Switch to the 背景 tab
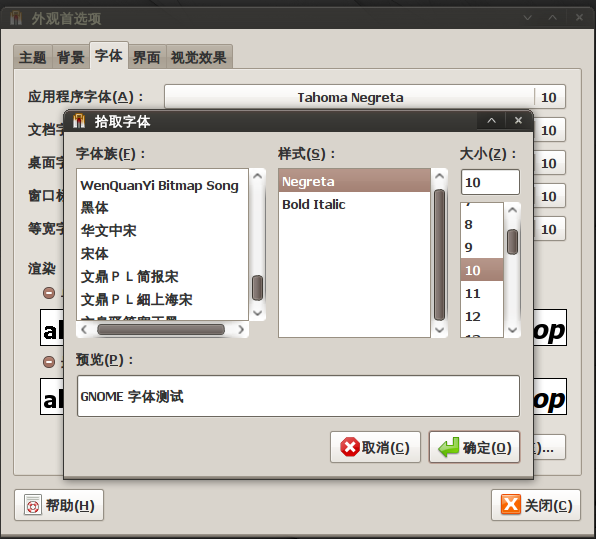This screenshot has width=596, height=539. [71, 57]
